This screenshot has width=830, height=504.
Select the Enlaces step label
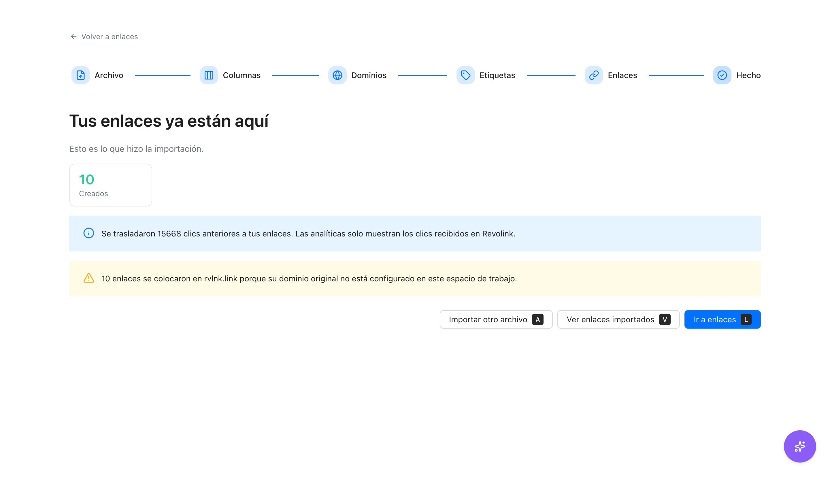point(622,75)
